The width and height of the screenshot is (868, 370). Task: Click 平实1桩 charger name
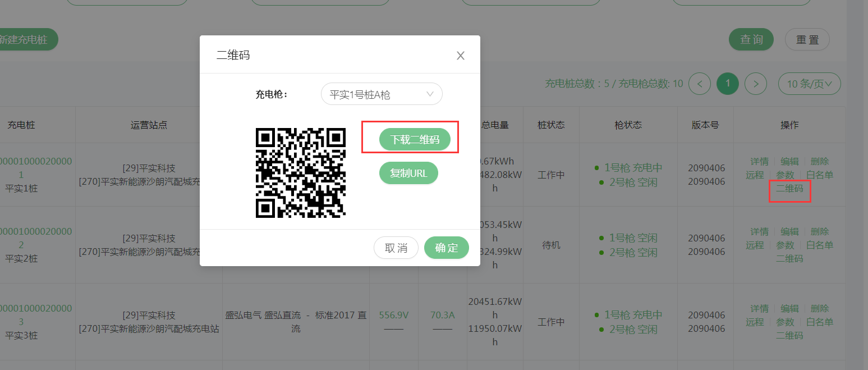coord(21,188)
